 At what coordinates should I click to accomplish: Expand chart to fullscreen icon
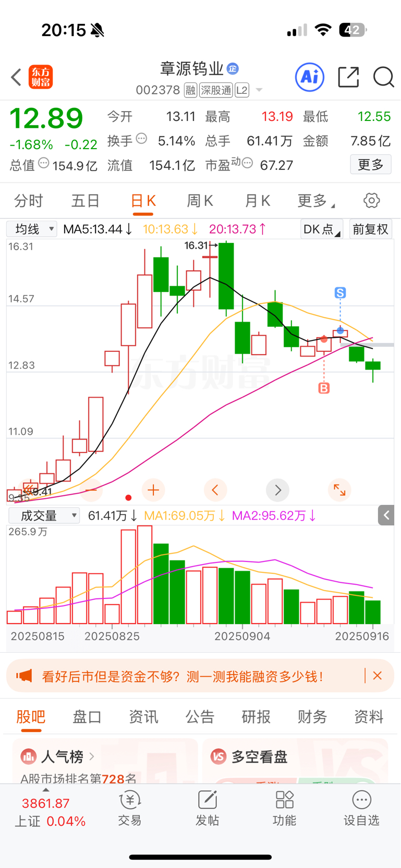(x=339, y=490)
